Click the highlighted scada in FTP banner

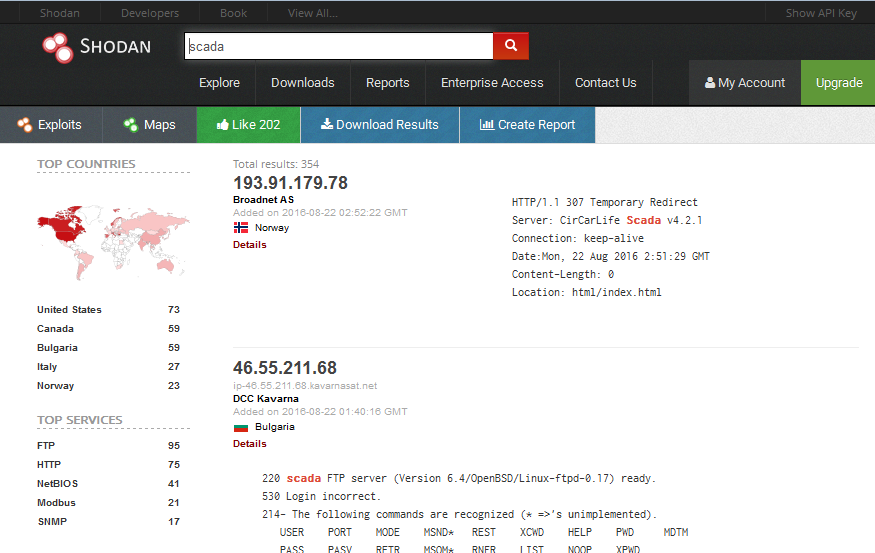coord(304,478)
